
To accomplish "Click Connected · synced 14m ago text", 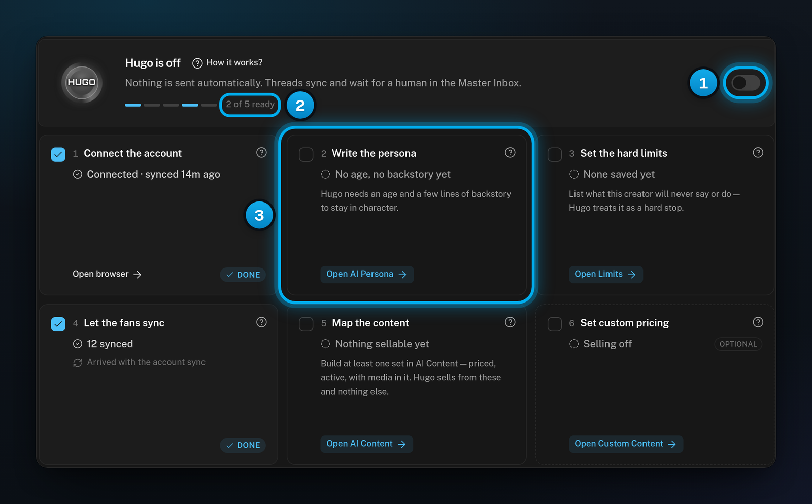I will click(153, 174).
